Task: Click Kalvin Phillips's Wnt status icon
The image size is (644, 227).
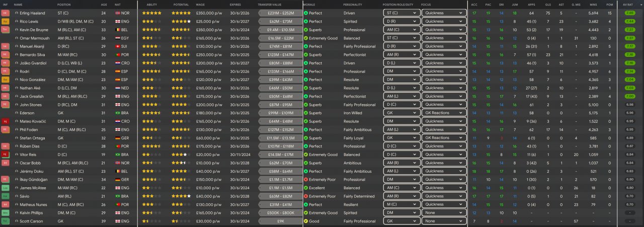Action: [6, 212]
